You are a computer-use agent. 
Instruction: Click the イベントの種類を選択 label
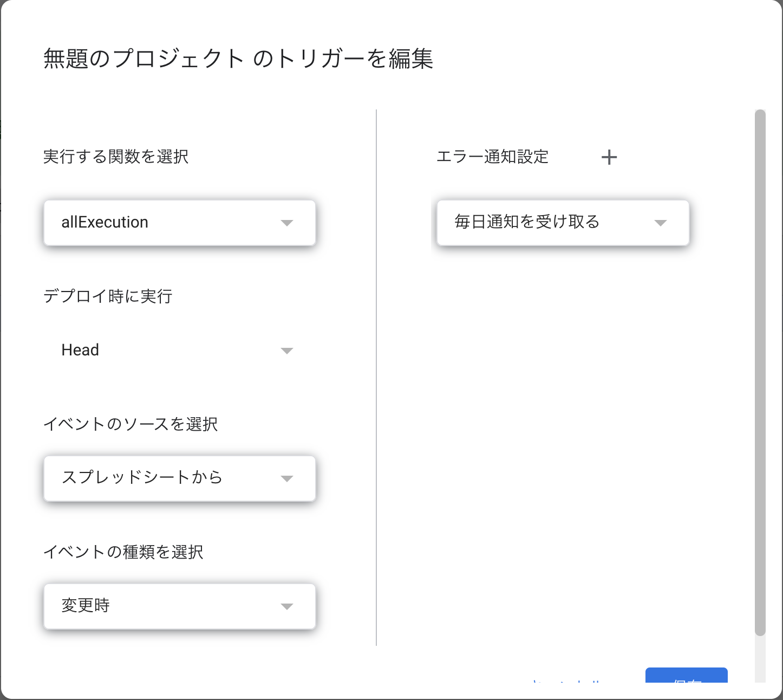pos(123,552)
